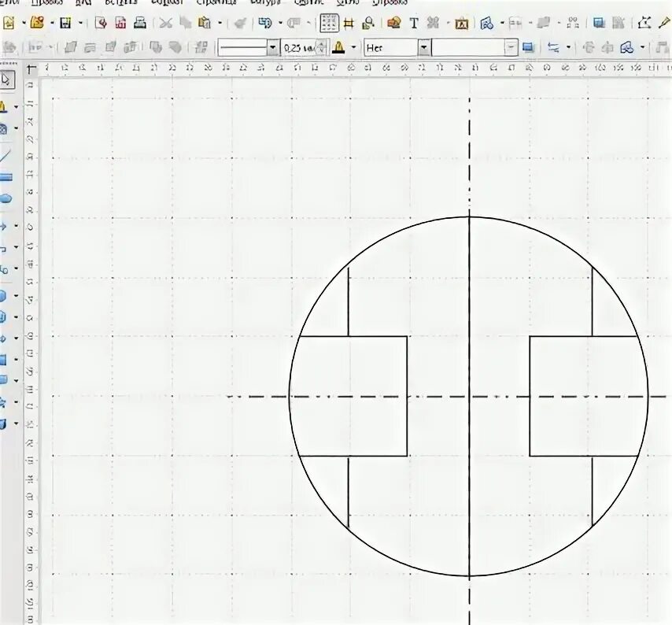Click the Crop image icon
The width and height of the screenshot is (672, 625).
pyautogui.click(x=618, y=23)
